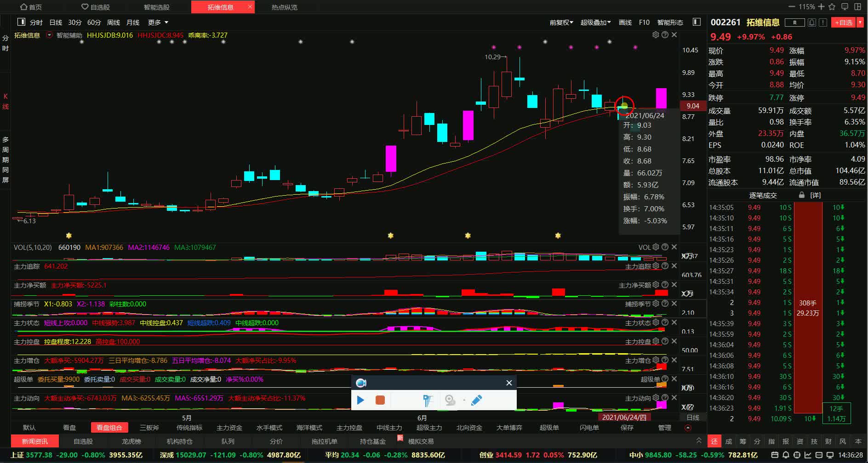Open settings gear for 主力动向 indicator

pos(656,398)
